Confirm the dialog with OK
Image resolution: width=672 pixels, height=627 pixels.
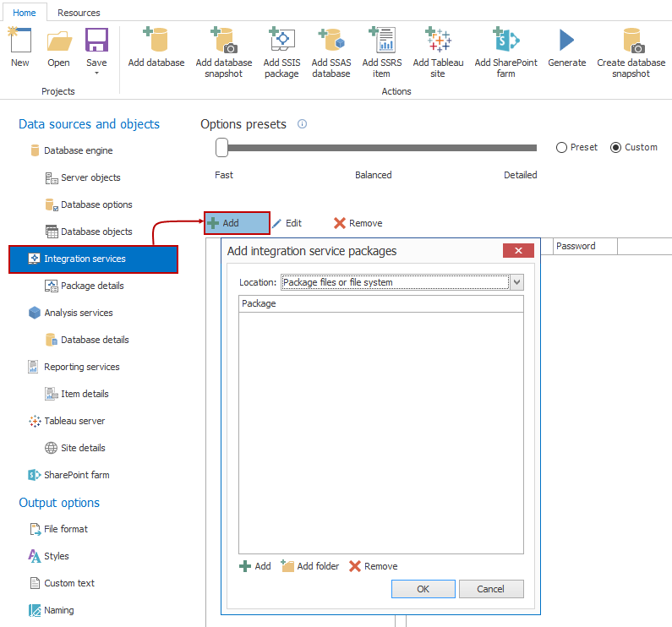(423, 589)
